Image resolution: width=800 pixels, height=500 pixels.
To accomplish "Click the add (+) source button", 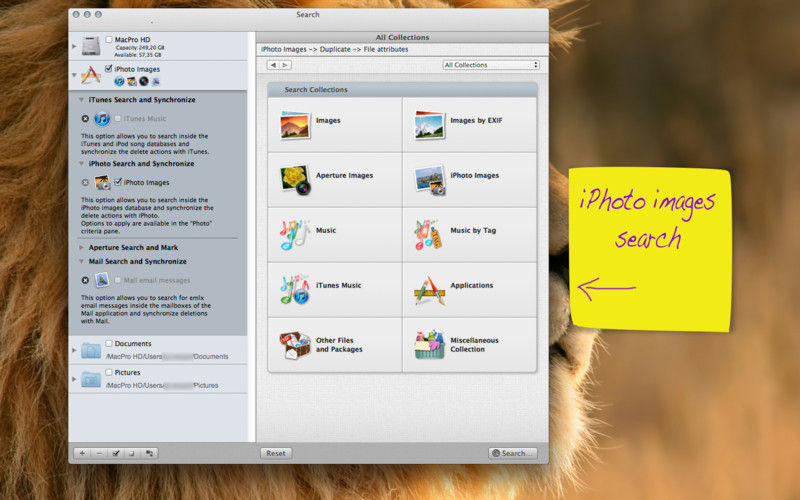I will [82, 453].
